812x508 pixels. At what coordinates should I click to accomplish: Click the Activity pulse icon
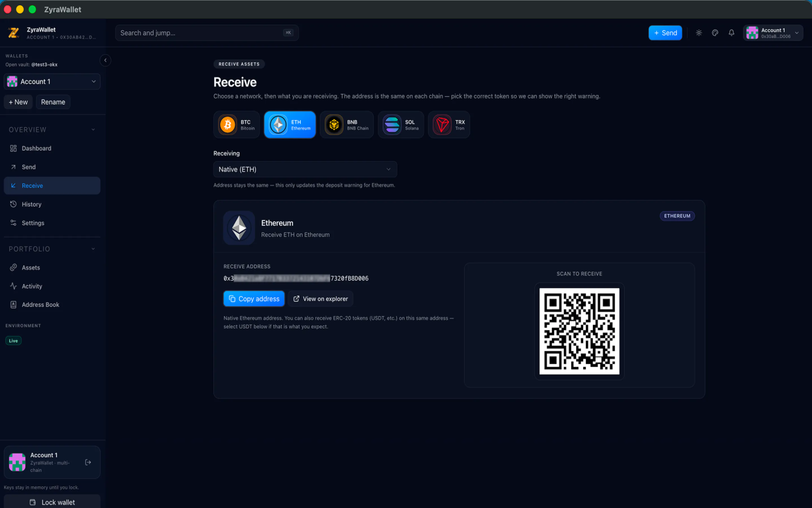tap(14, 286)
